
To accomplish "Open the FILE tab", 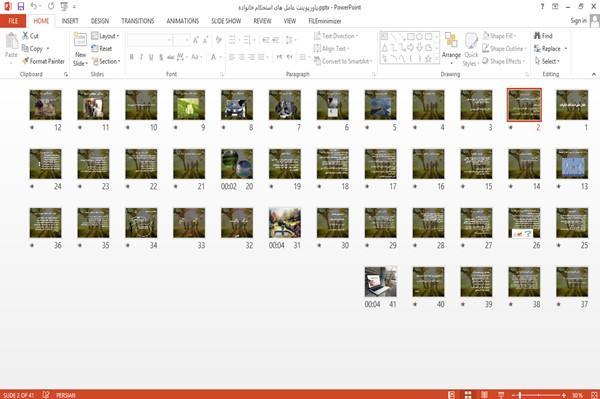I will coord(13,21).
